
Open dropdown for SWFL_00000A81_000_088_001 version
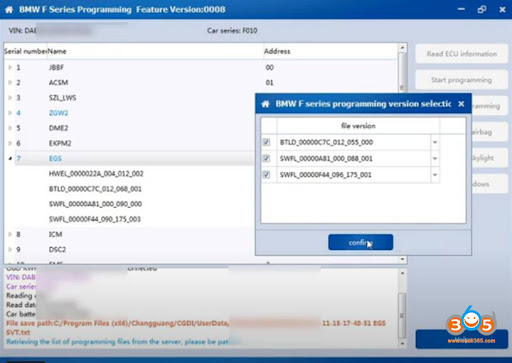click(x=435, y=158)
